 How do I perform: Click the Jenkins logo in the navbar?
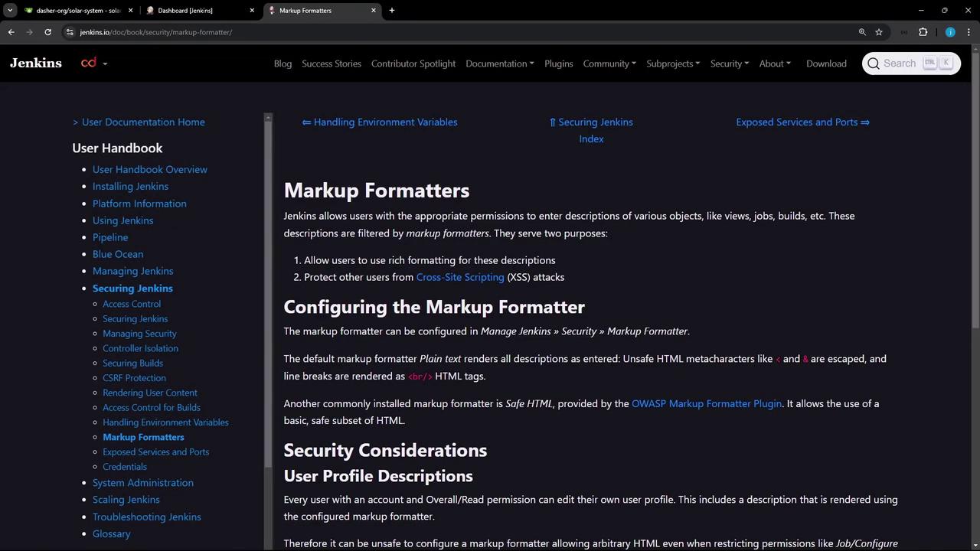tap(36, 64)
